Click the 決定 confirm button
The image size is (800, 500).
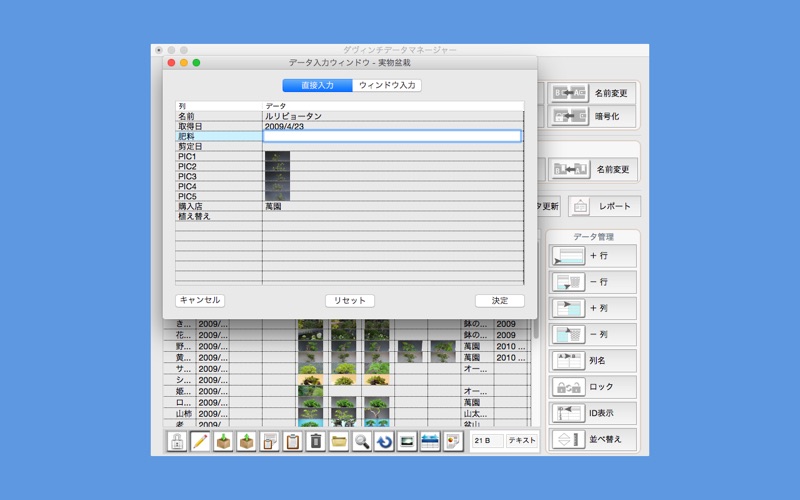499,301
